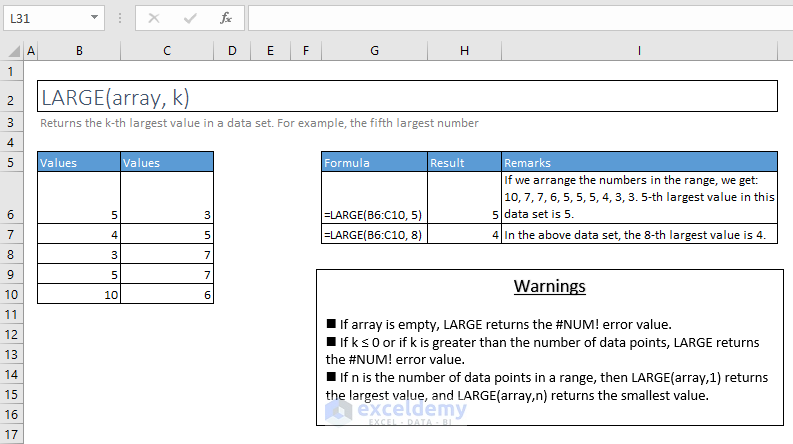The image size is (793, 444).
Task: Click result cell H7 showing 4
Action: click(464, 234)
